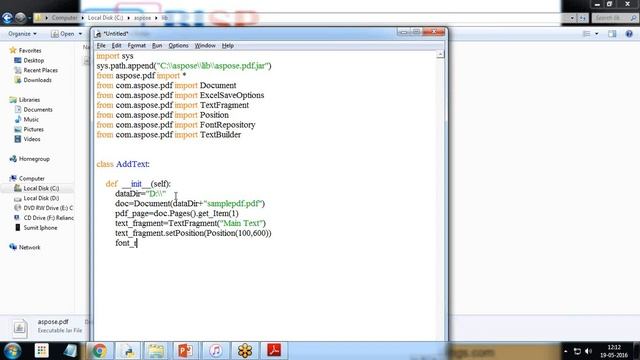Click the 'class AddText:' line in editor
Viewport: 640px width, 360px height.
coord(123,164)
